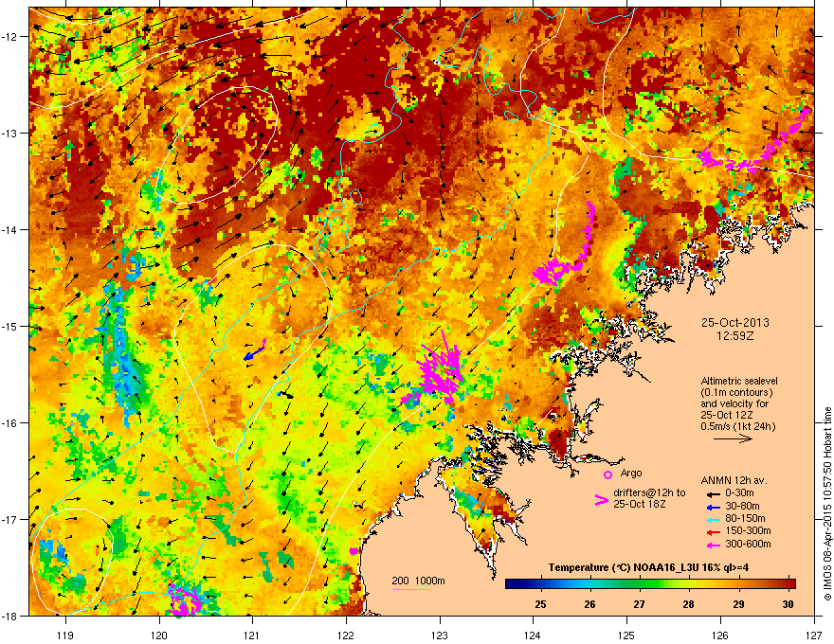The image size is (834, 644).
Task: Click the 0.5m/s velocity scale arrow
Action: click(x=733, y=438)
